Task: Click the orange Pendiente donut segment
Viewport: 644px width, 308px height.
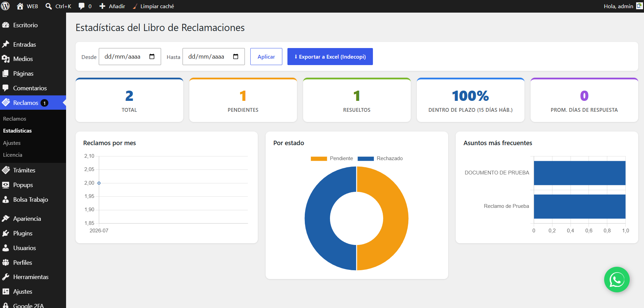Action: [395, 218]
